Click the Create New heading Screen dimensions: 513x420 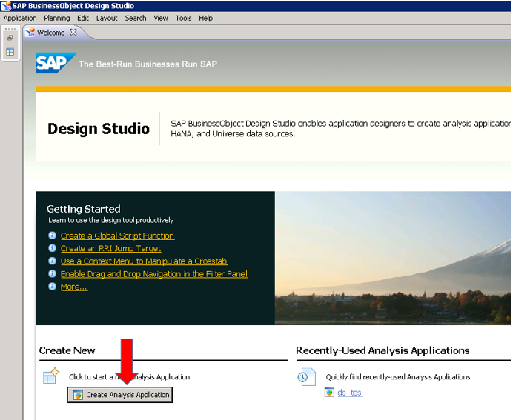[67, 350]
